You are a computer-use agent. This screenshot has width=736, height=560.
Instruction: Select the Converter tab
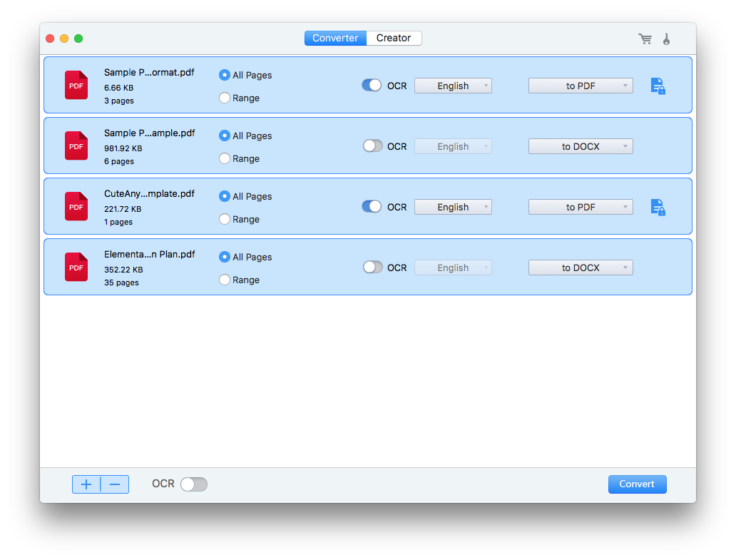(x=335, y=38)
